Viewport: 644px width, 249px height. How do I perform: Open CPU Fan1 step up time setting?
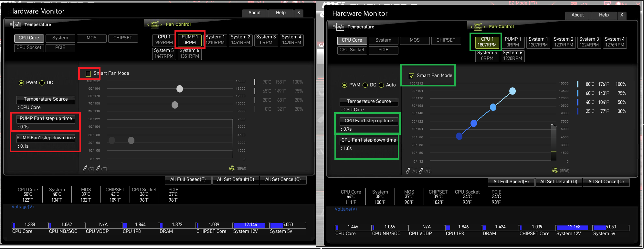[369, 121]
